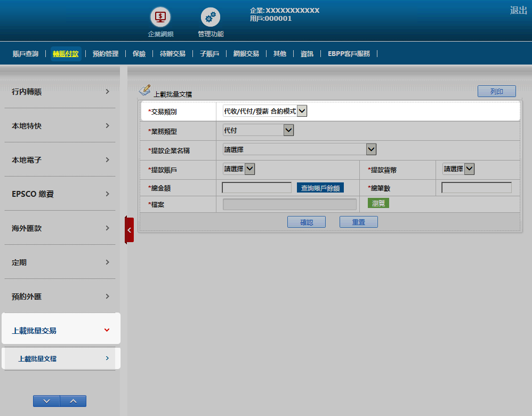Viewport: 532px width, 416px height.
Task: Click 退出 to log out
Action: (518, 10)
